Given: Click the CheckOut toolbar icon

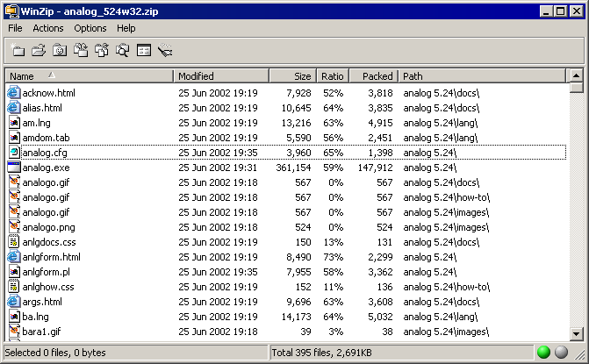Looking at the screenshot, I should coord(144,51).
